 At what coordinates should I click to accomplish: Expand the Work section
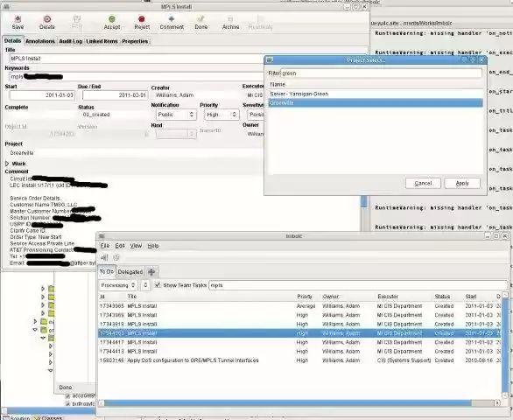(7, 164)
